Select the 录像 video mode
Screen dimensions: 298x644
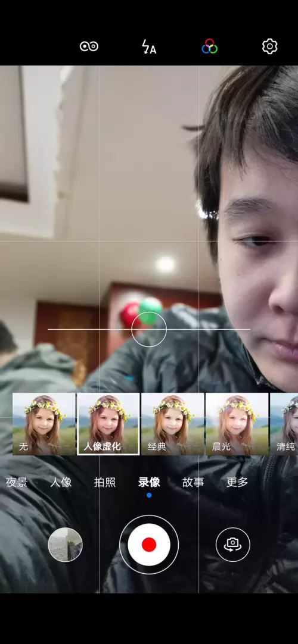[149, 482]
